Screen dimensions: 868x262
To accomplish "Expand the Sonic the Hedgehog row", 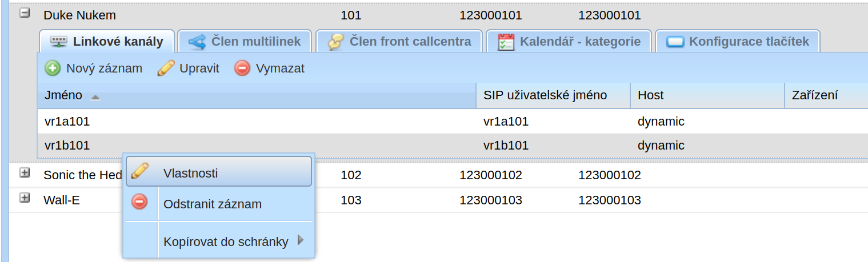I will click(x=25, y=172).
